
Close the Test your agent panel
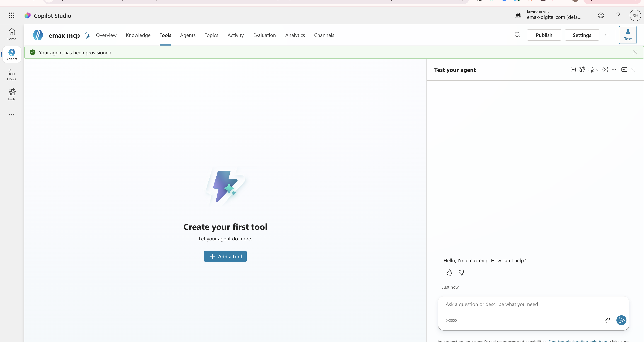(633, 70)
